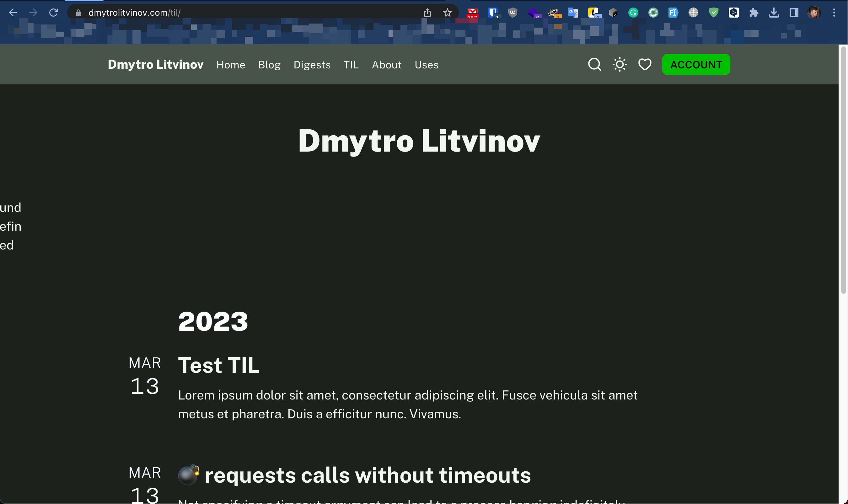Toggle light theme with the sun icon

(619, 64)
